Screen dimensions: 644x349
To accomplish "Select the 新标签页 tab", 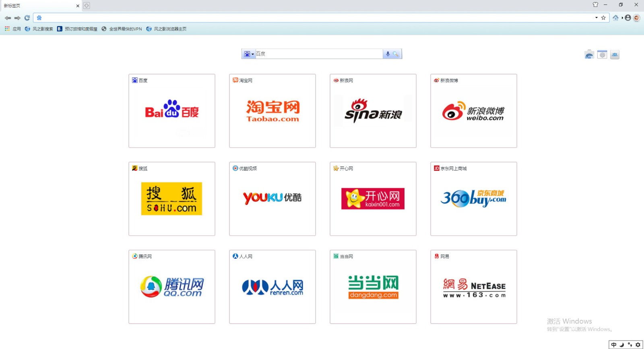I will (x=40, y=6).
